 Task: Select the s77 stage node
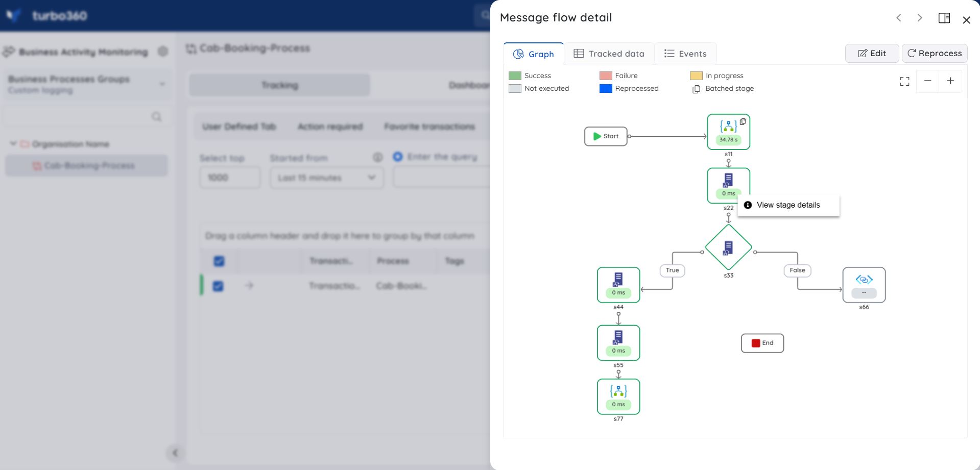point(618,397)
